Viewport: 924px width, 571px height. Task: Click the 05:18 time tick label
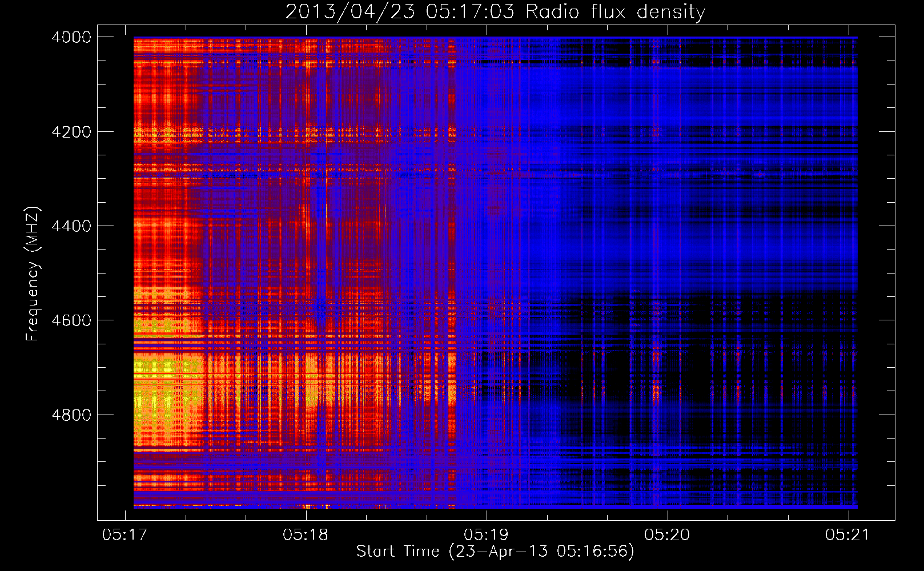coord(306,534)
